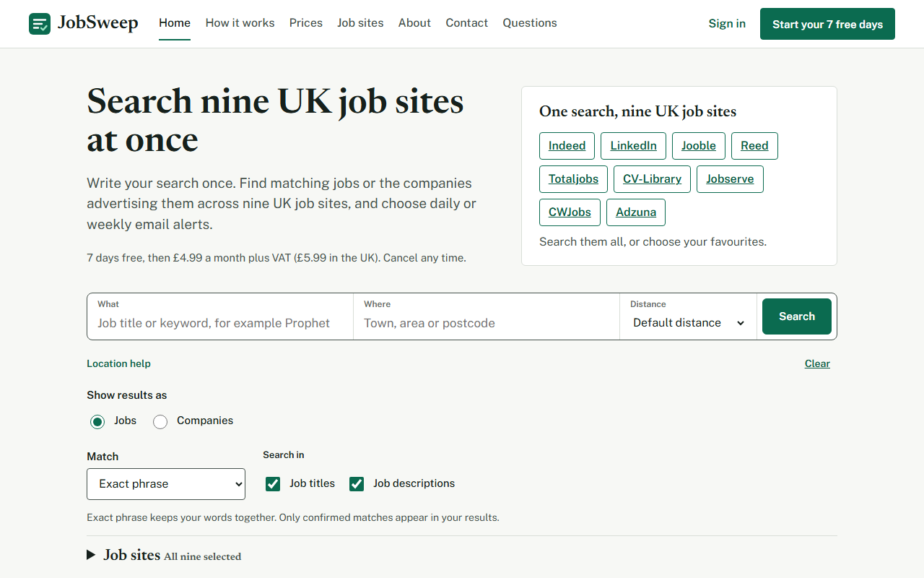Open the Totaljobs job site link
Screen dimensions: 924x578
click(x=573, y=179)
